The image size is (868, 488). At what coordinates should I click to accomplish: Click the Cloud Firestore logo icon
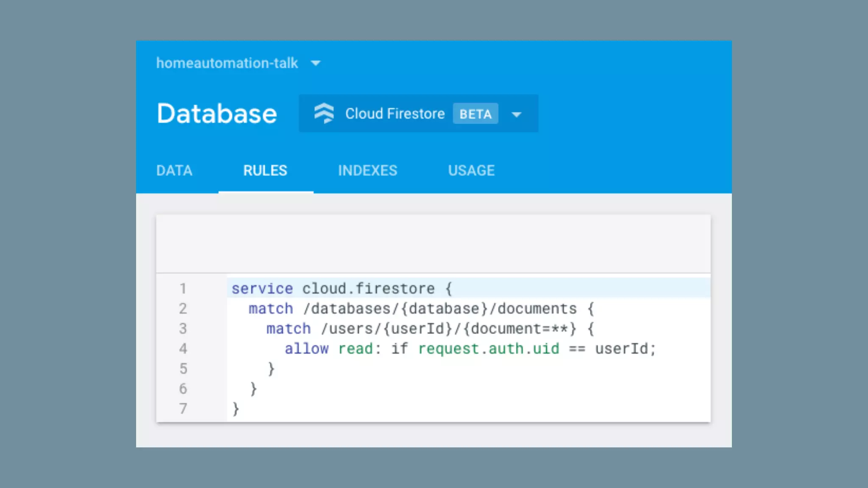(324, 114)
